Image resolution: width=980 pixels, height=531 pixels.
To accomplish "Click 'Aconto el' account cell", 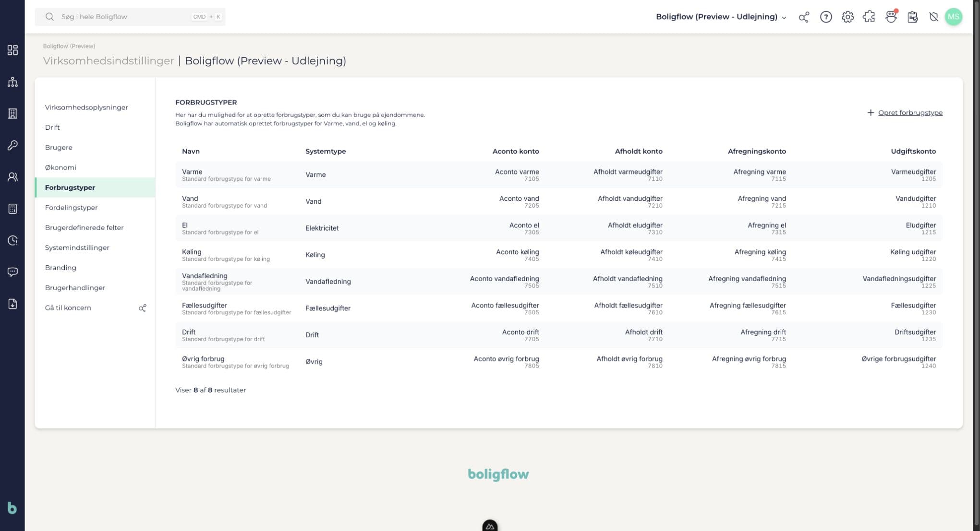I will click(x=524, y=228).
